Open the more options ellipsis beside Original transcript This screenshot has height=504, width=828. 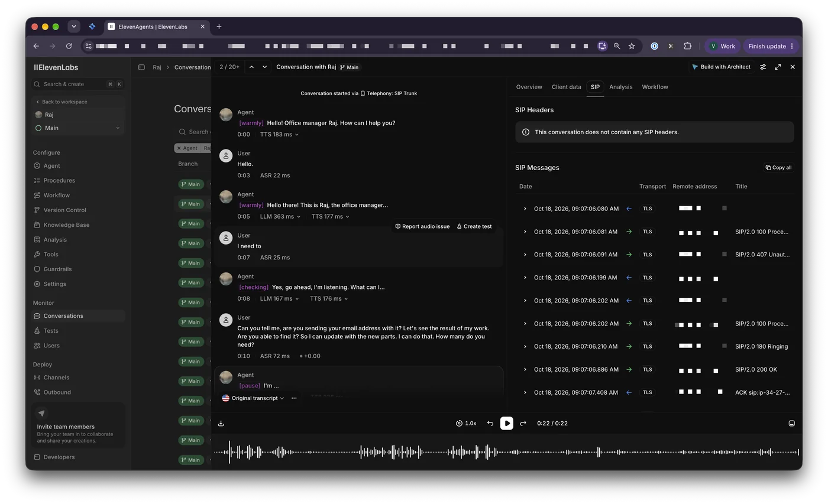pyautogui.click(x=294, y=398)
